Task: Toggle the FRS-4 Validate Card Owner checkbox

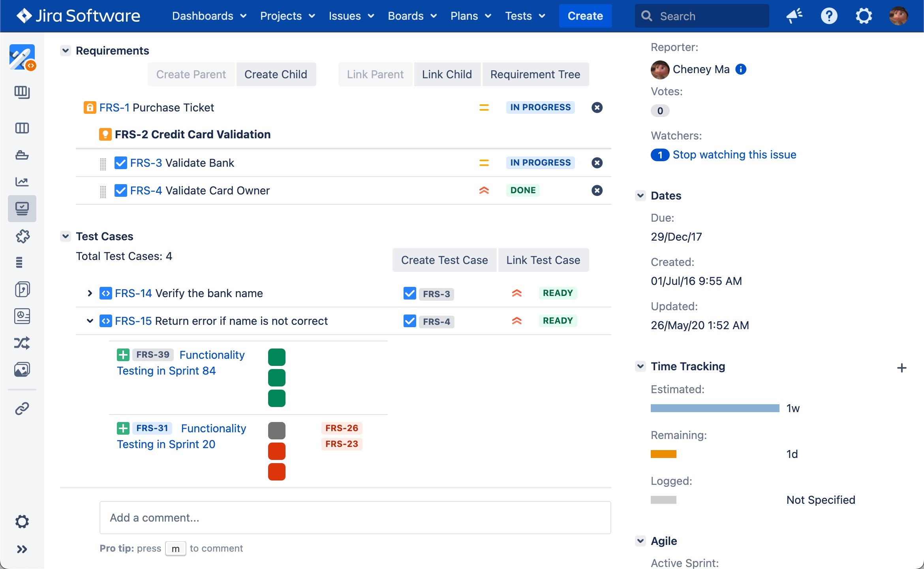Action: [120, 190]
